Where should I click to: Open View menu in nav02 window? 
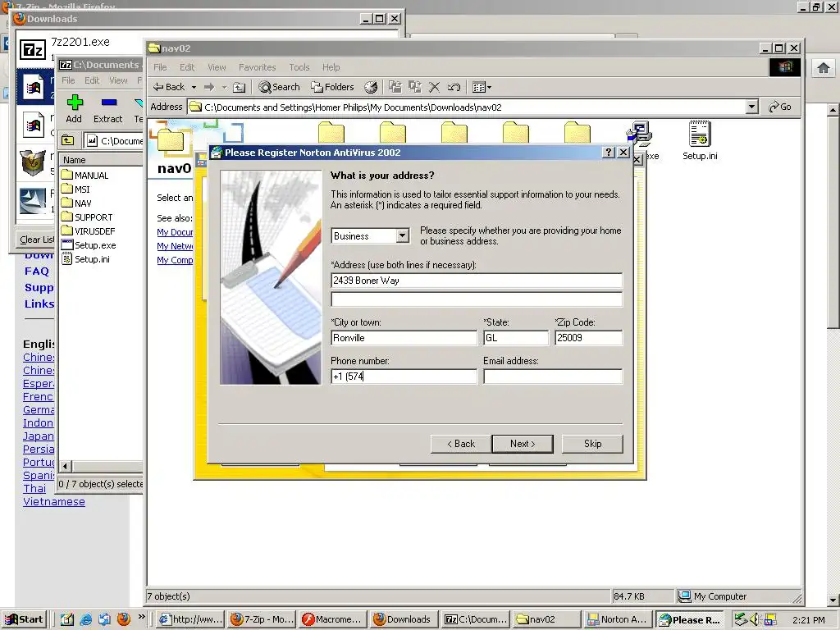tap(217, 67)
